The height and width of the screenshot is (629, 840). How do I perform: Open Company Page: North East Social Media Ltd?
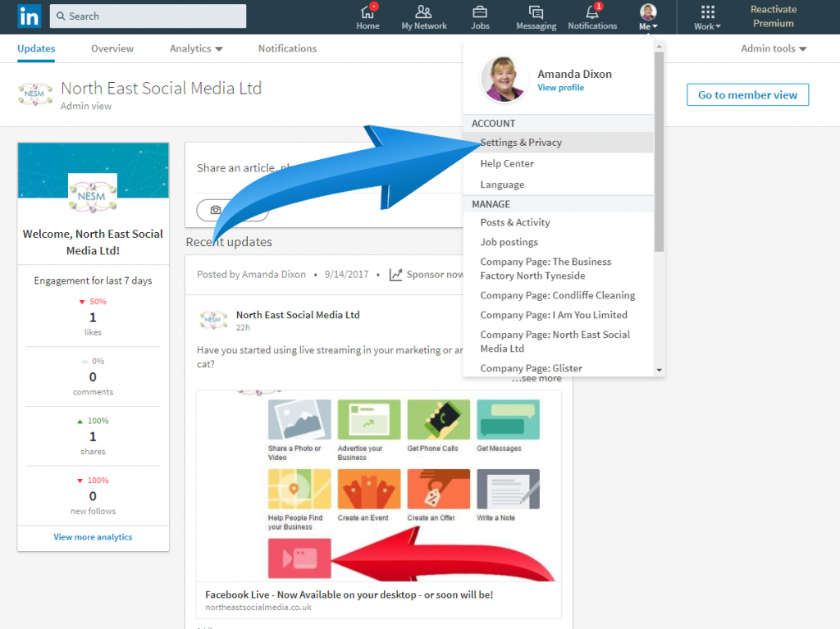coord(558,341)
